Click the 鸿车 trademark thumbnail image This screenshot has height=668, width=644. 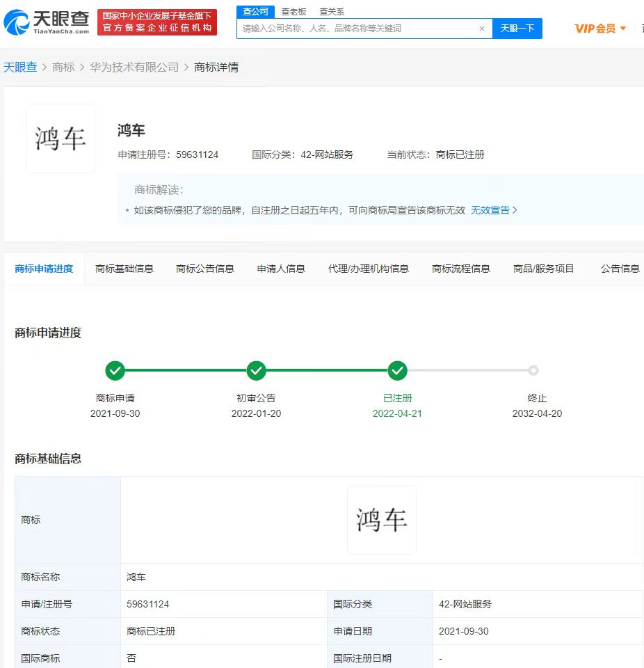pyautogui.click(x=60, y=138)
